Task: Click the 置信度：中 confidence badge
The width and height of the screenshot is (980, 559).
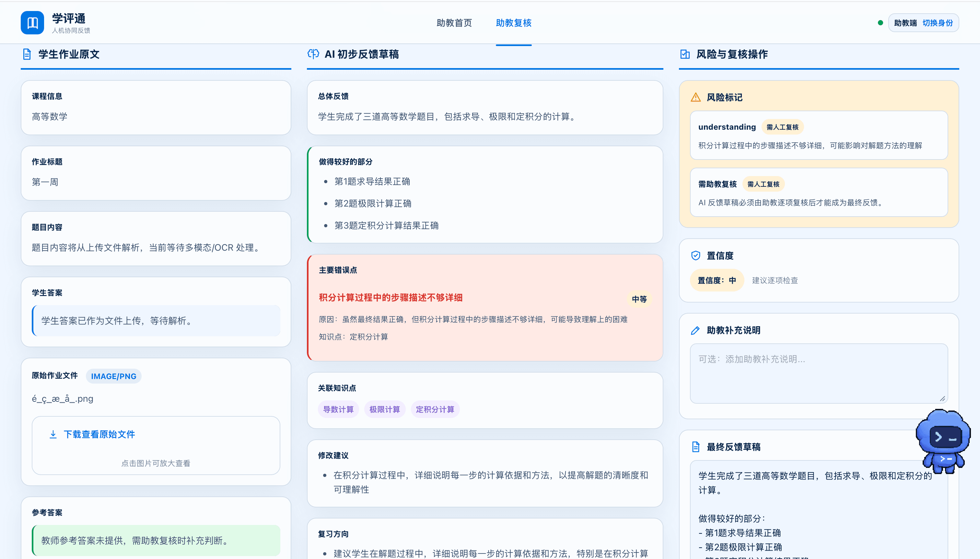Action: 717,280
